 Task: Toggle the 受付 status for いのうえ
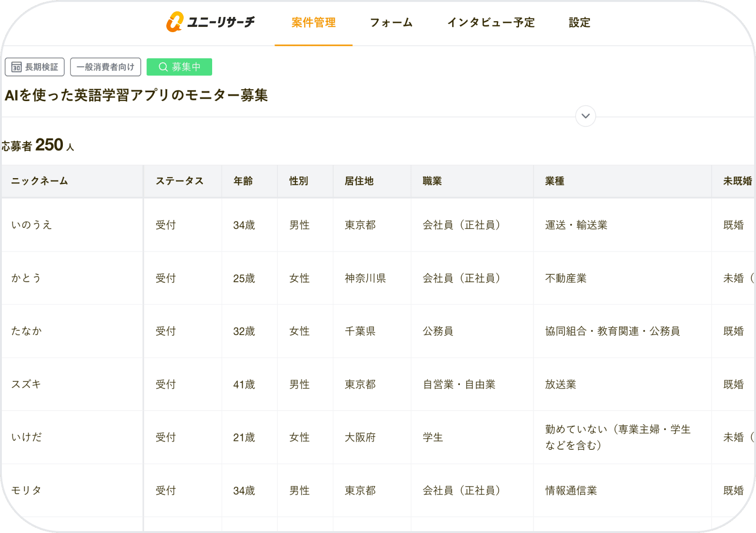coord(164,225)
